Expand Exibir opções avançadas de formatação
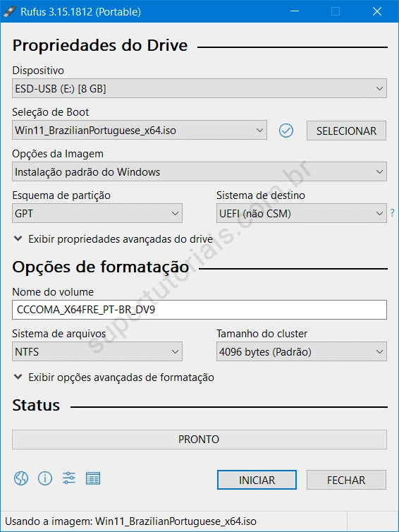This screenshot has height=532, width=399. pos(114,377)
